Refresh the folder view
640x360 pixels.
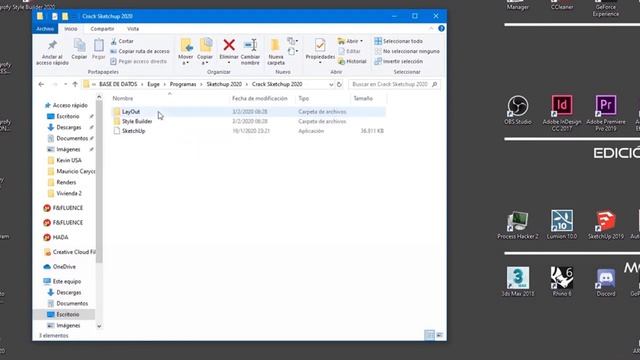[339, 84]
